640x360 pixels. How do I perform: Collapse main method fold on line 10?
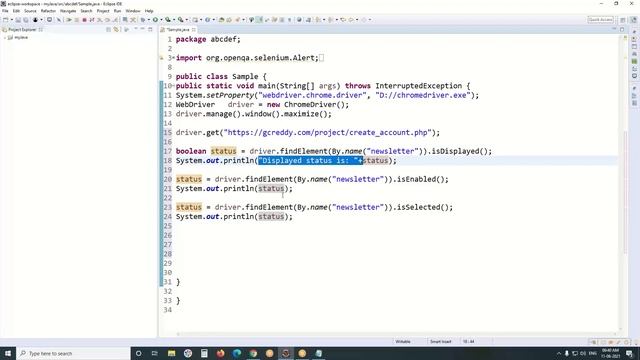point(174,86)
